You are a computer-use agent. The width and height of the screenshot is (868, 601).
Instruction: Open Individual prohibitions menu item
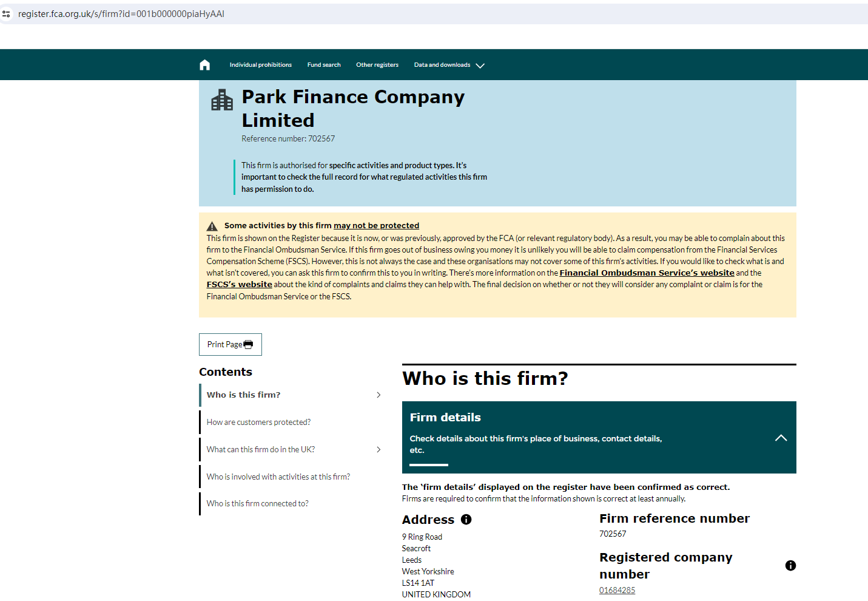pos(261,65)
